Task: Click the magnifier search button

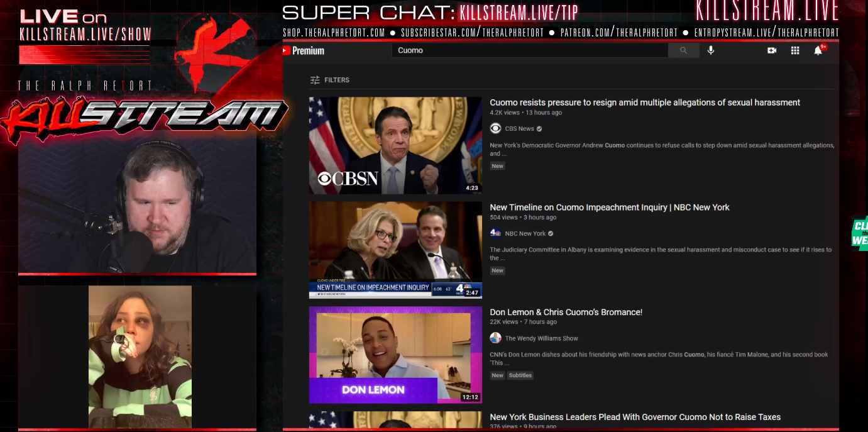Action: [684, 50]
